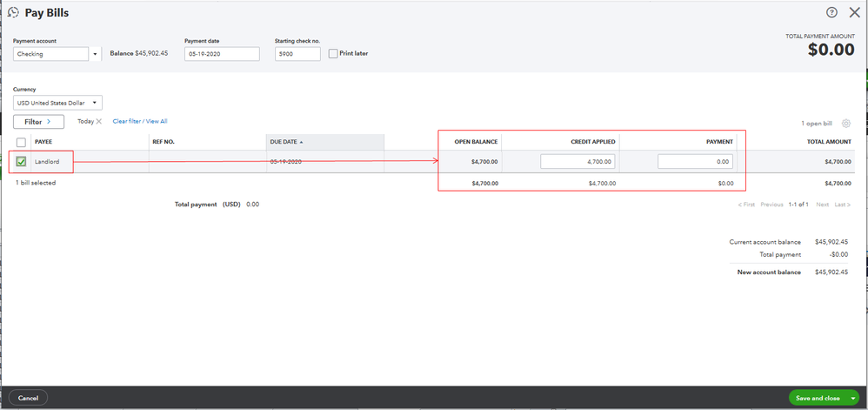Edit the Credit Applied amount for Landlord

point(578,161)
